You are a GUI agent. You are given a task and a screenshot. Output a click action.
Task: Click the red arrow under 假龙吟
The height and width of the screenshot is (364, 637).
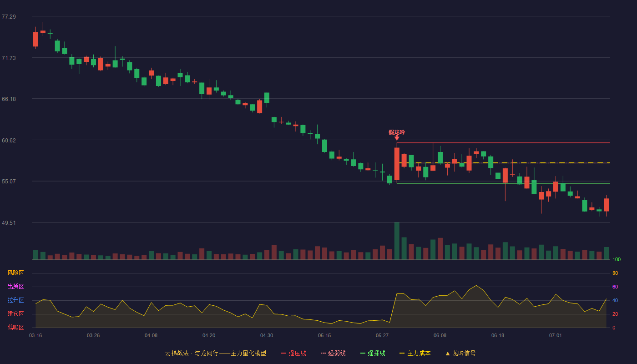(x=397, y=138)
